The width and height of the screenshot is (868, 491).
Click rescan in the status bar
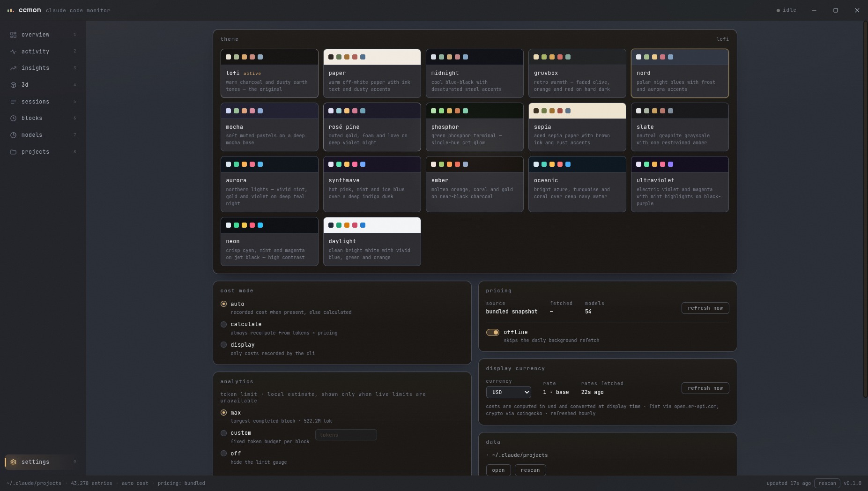point(827,483)
